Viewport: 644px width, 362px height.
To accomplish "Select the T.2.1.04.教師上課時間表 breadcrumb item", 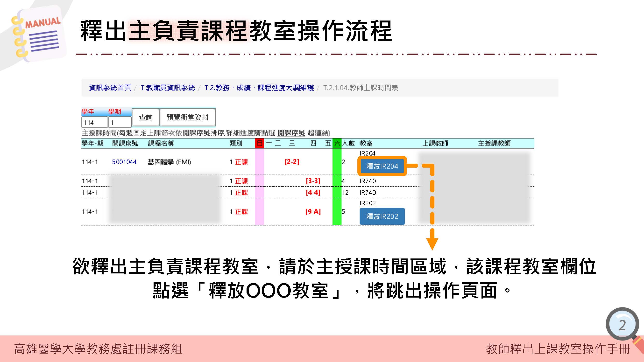I will (360, 88).
